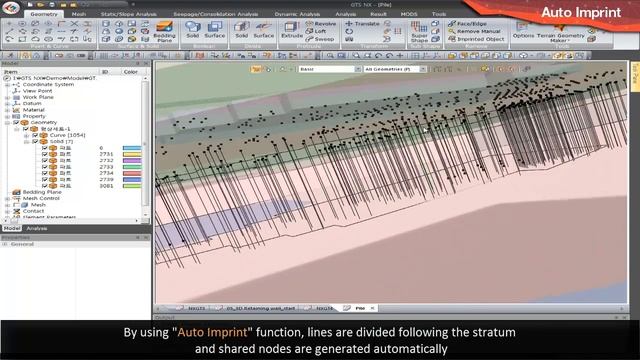Click the Remove Manual tool
The height and width of the screenshot is (360, 640).
click(x=474, y=31)
